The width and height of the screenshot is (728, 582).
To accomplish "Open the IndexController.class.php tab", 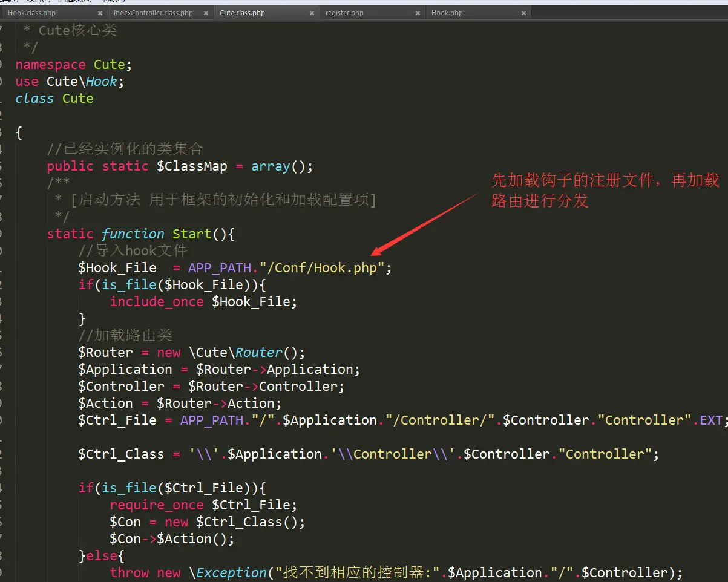I will [154, 13].
